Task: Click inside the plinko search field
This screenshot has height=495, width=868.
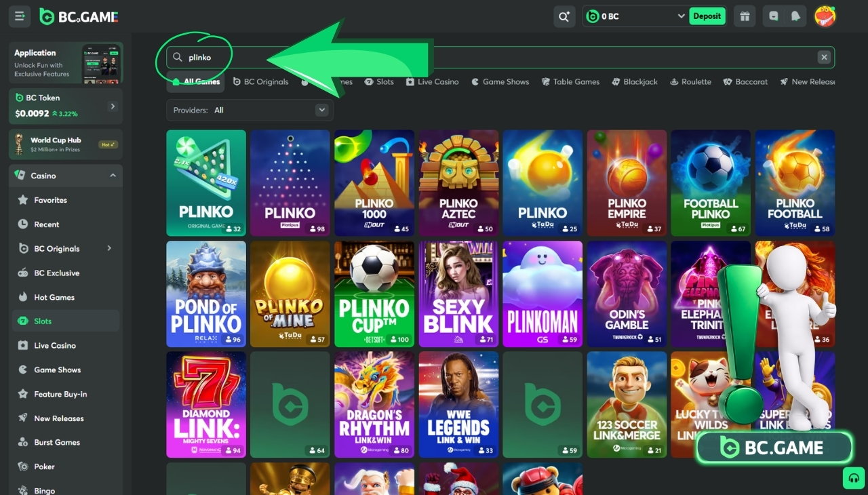Action: [500, 58]
